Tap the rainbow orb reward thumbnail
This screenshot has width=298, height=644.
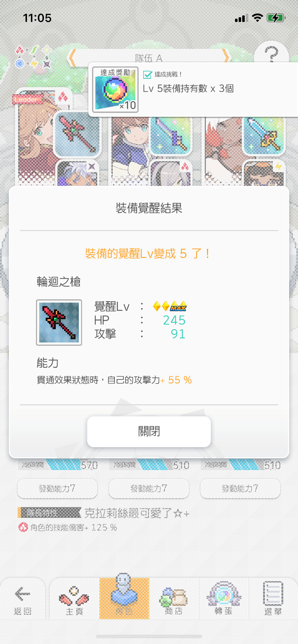coord(115,89)
